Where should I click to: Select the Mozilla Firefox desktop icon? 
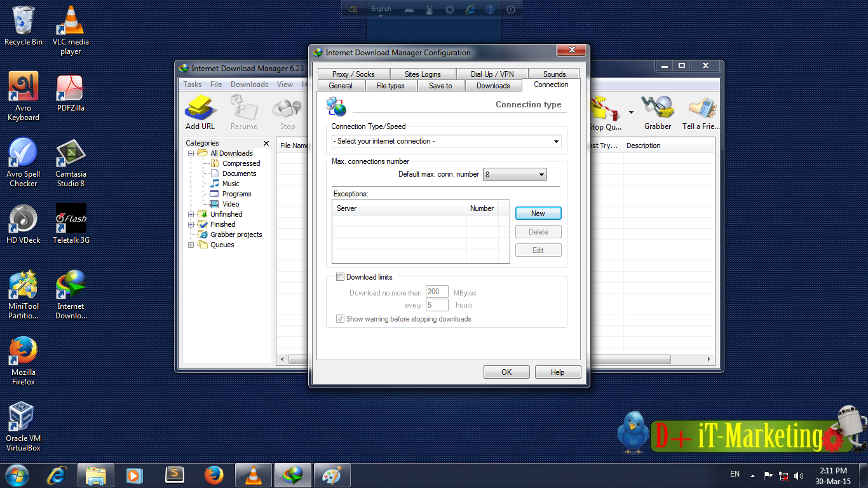pyautogui.click(x=24, y=361)
